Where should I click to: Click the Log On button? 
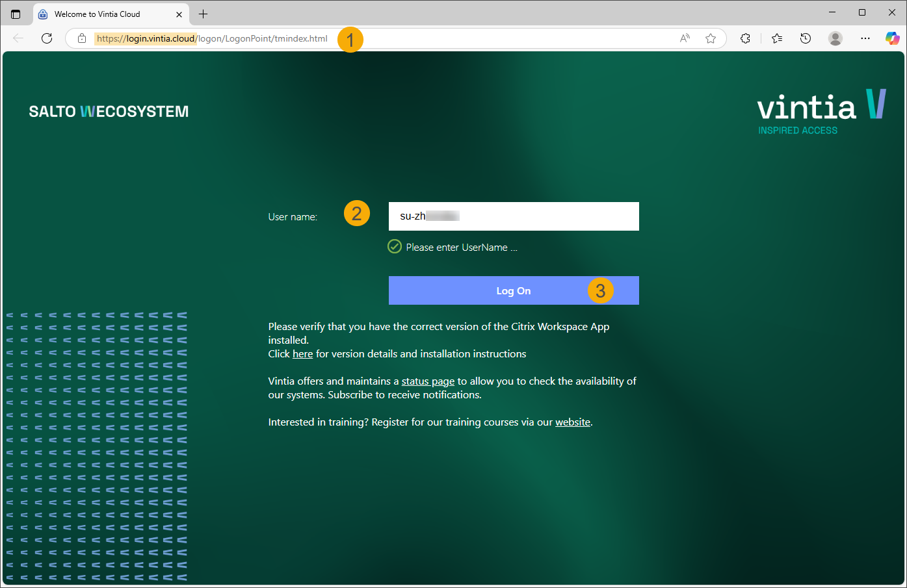pos(514,290)
